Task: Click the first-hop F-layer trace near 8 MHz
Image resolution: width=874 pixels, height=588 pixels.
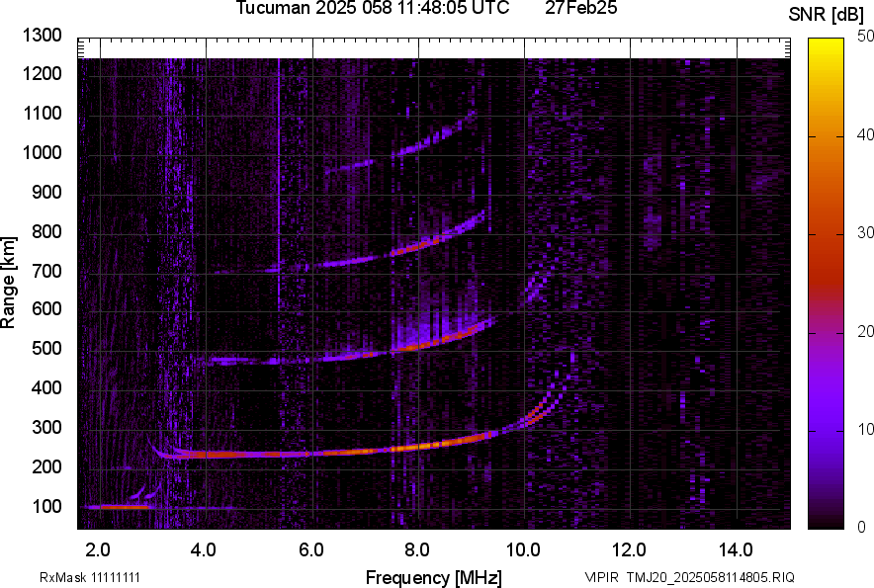Action: point(415,447)
